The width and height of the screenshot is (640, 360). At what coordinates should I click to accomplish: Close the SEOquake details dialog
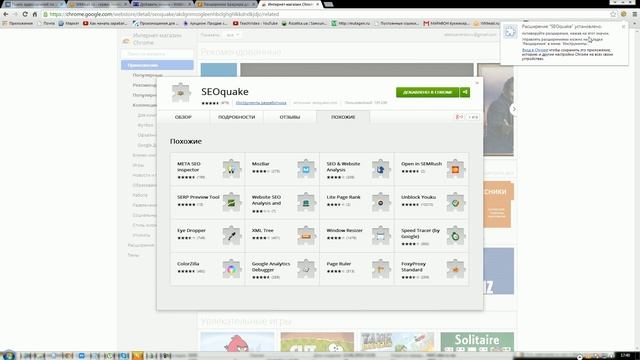(x=477, y=83)
